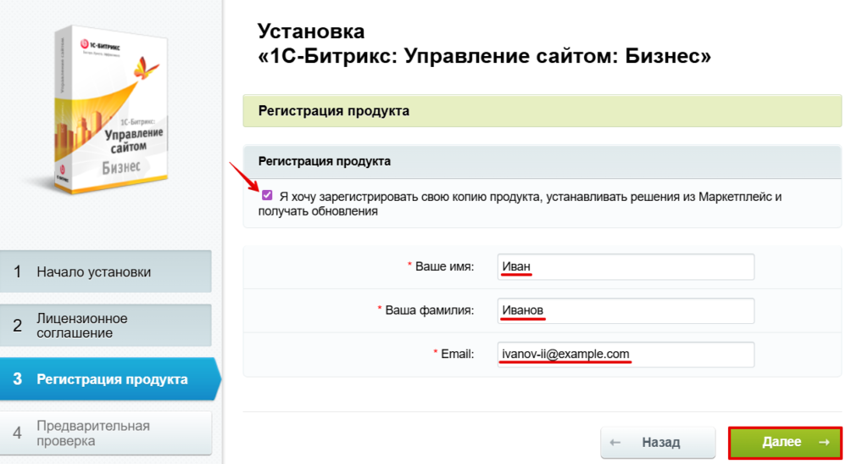Focus the Email input field
Image resolution: width=868 pixels, height=464 pixels.
coord(626,355)
